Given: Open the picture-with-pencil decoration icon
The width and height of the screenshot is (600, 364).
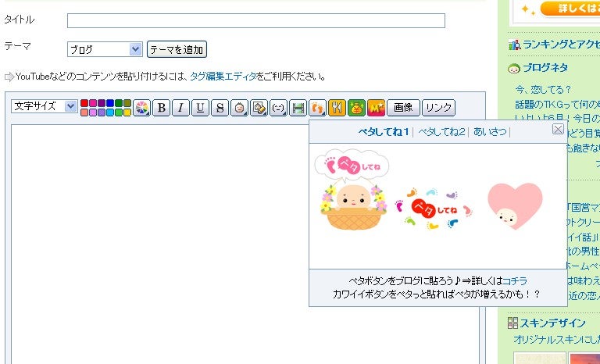Looking at the screenshot, I should 259,108.
